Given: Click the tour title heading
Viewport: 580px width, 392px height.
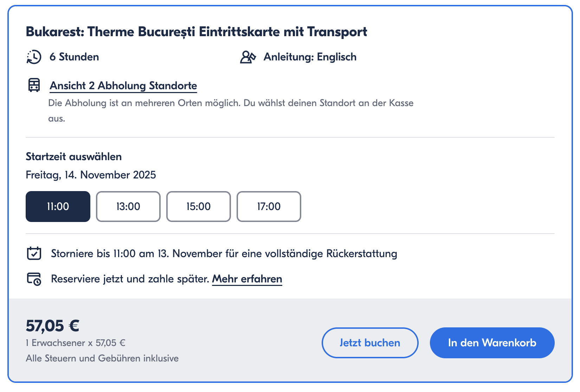Looking at the screenshot, I should [x=196, y=32].
